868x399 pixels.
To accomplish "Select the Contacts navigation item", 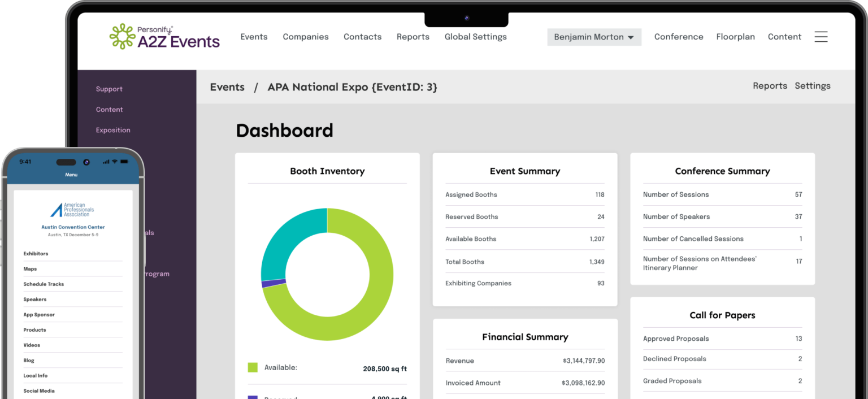I will 362,36.
